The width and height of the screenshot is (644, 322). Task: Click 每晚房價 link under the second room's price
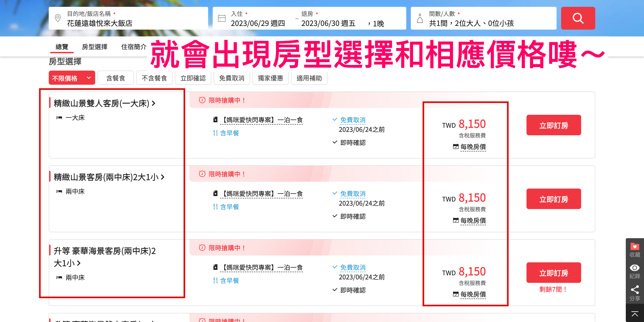[473, 220]
